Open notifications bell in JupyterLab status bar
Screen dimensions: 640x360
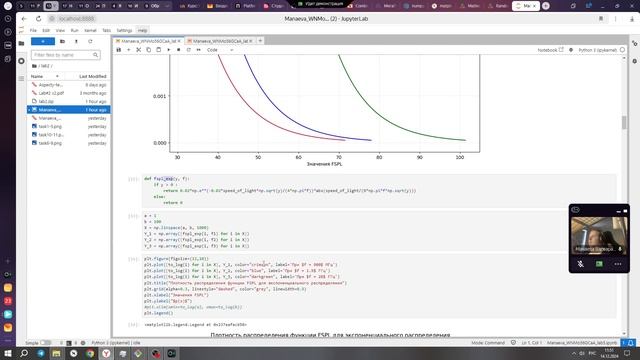click(631, 343)
